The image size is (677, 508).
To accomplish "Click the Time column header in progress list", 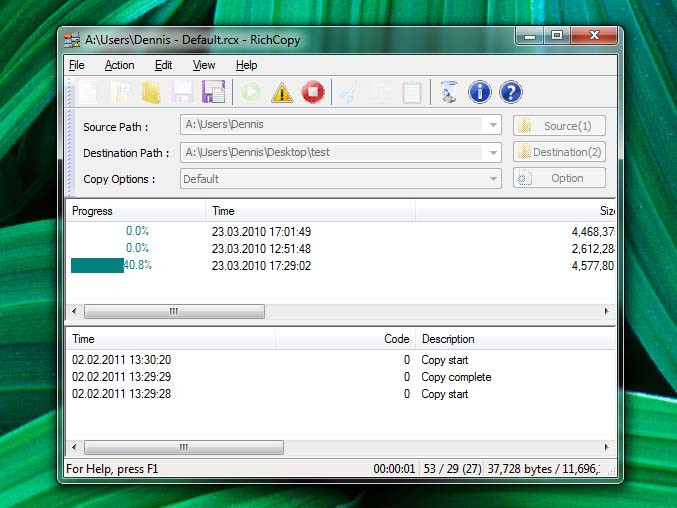I will [x=310, y=211].
